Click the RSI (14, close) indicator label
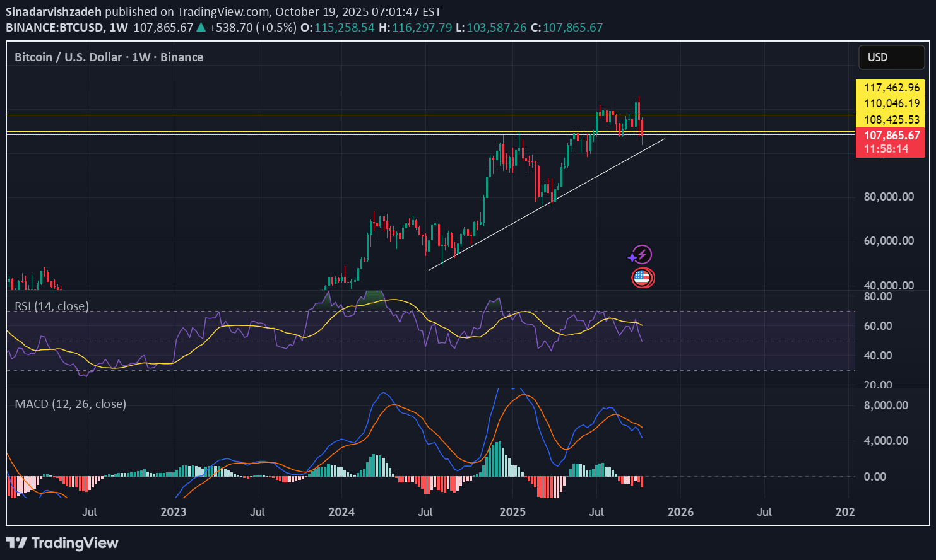 52,306
